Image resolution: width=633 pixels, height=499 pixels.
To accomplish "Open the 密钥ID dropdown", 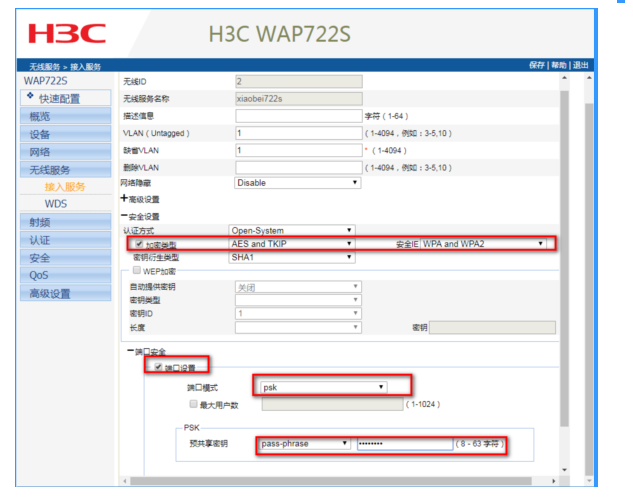I will [x=298, y=313].
